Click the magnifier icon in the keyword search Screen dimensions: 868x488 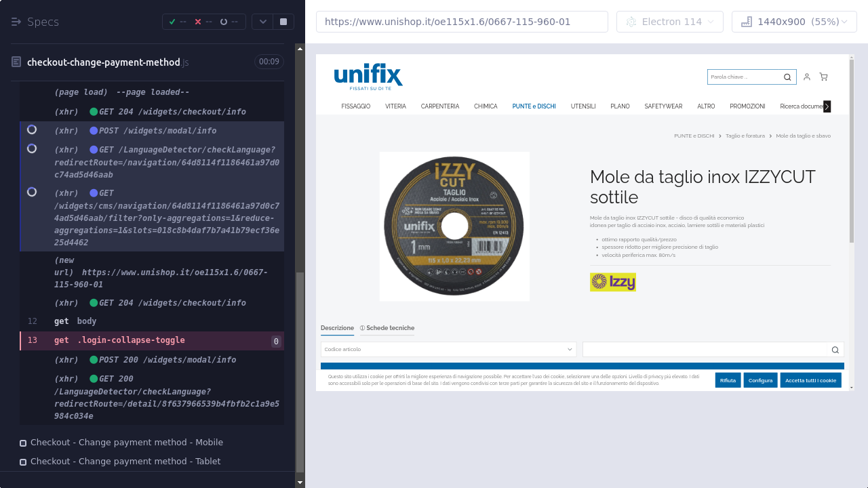[787, 77]
